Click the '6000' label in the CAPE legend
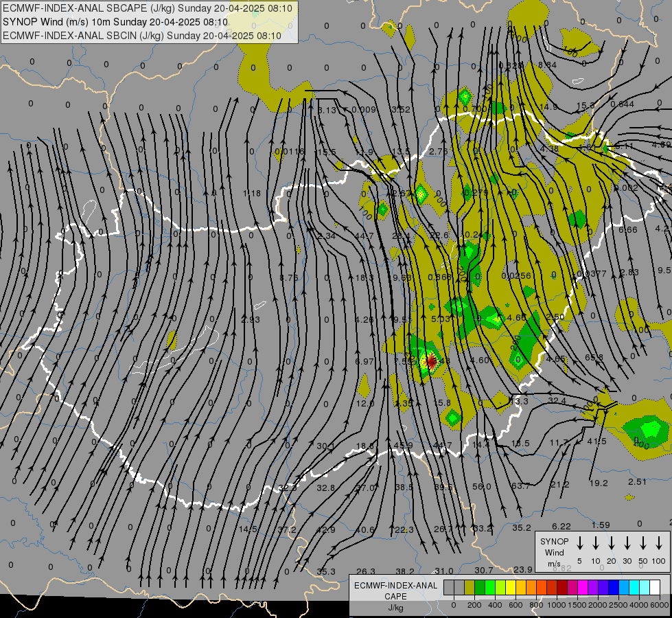 (x=660, y=605)
